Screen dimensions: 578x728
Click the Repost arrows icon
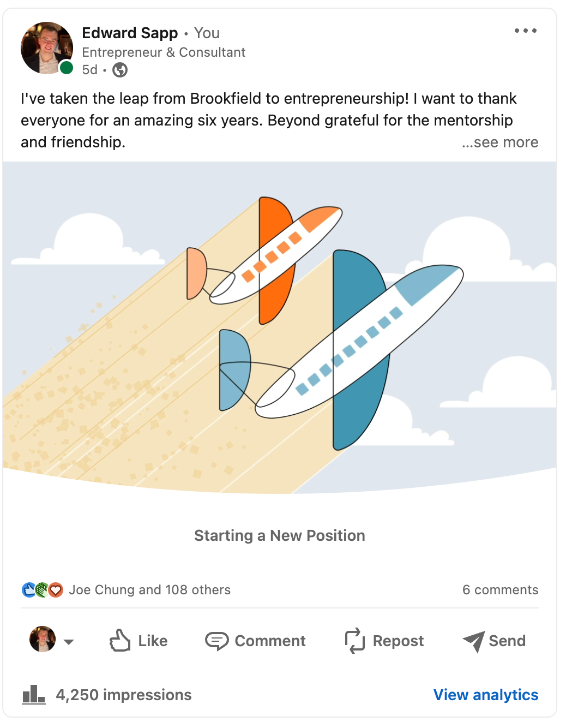click(354, 640)
